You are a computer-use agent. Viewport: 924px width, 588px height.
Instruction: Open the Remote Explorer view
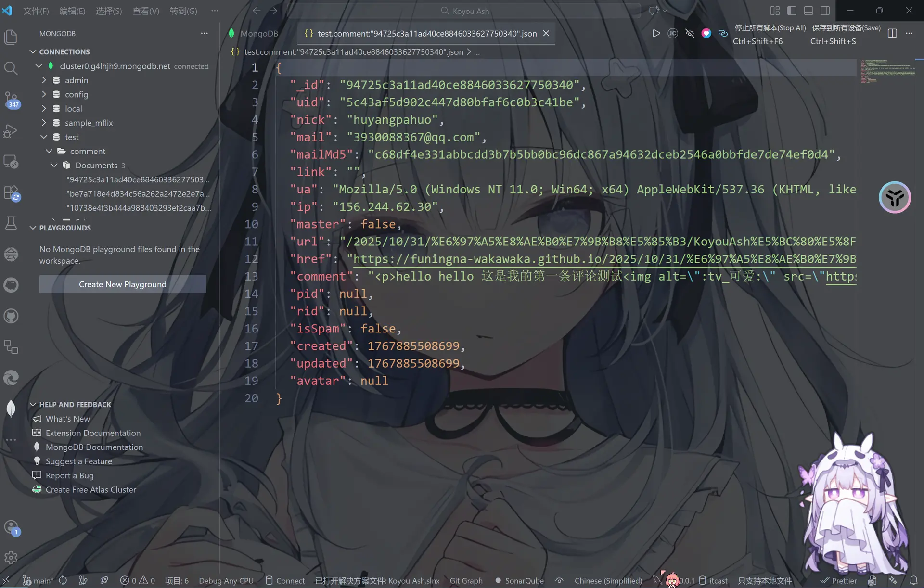pos(11,162)
